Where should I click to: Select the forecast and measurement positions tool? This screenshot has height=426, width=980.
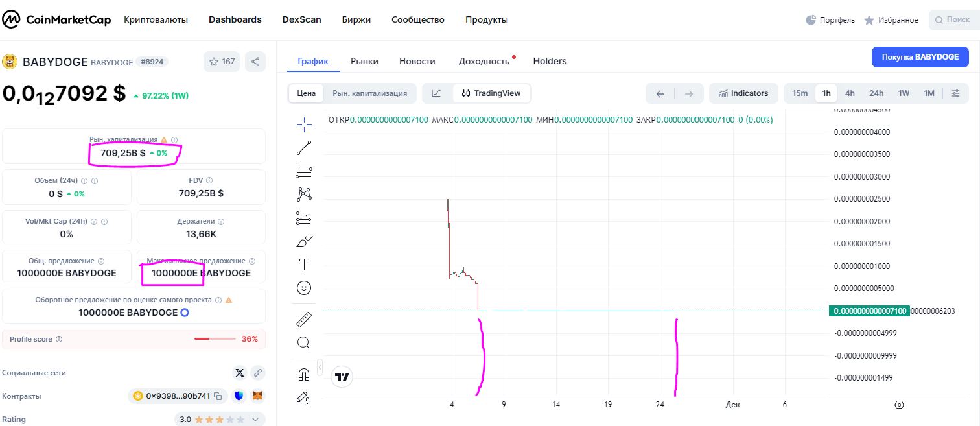coord(304,218)
